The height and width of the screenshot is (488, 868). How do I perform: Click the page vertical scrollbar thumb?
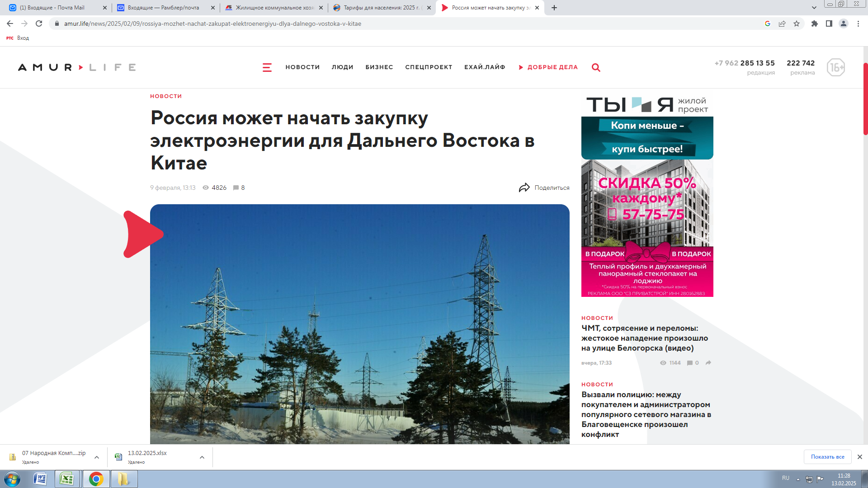[865, 99]
